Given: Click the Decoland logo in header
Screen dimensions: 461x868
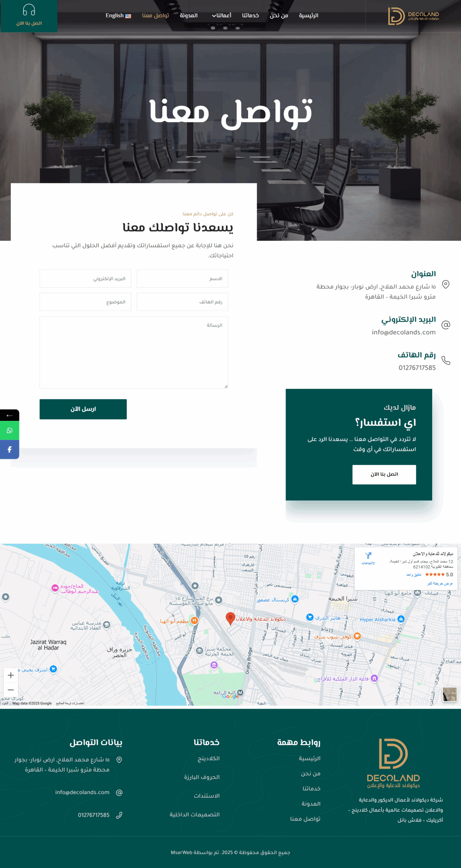Looking at the screenshot, I should tap(414, 16).
